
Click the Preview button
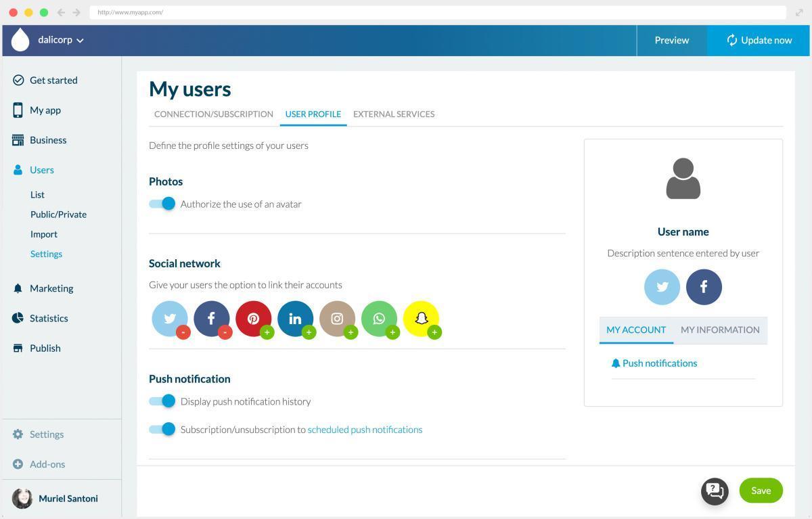(x=672, y=40)
